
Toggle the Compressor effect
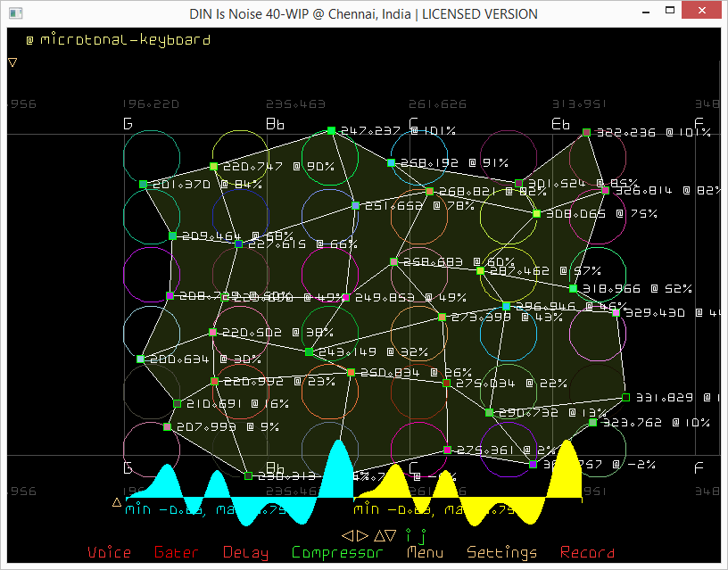pyautogui.click(x=337, y=553)
